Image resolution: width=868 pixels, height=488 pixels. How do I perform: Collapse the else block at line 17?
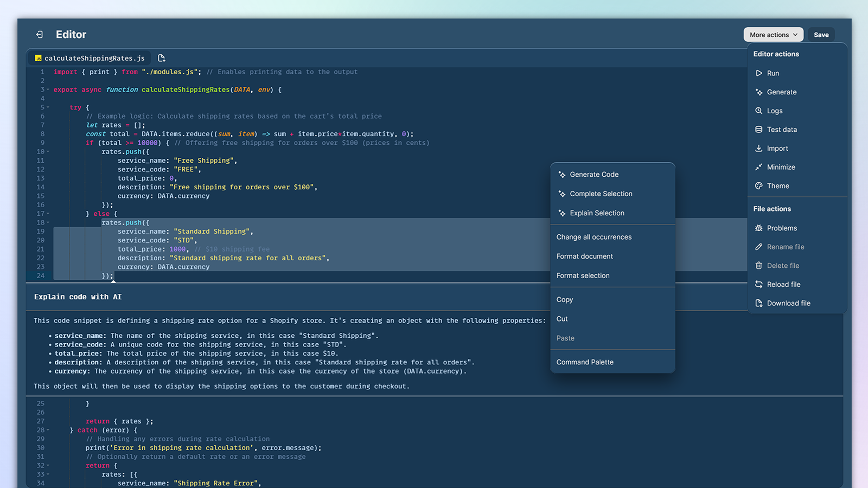48,214
